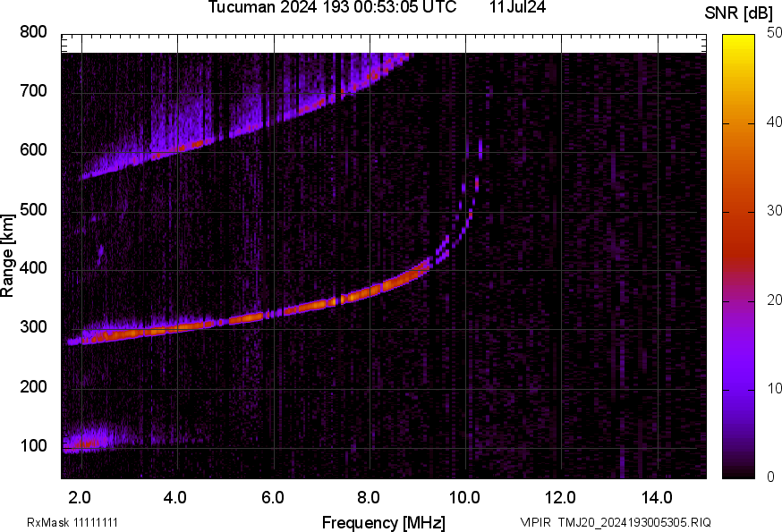Click the range tick label 800
The height and width of the screenshot is (532, 782).
(33, 32)
